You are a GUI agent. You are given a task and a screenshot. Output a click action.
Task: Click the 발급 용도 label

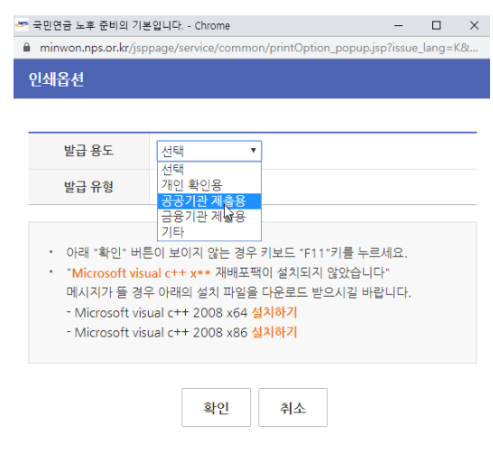89,151
